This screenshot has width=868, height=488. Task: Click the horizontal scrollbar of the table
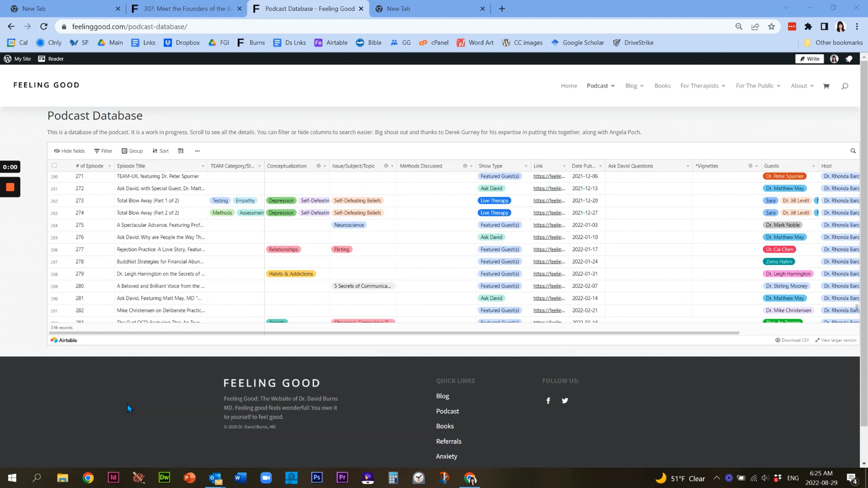point(393,332)
